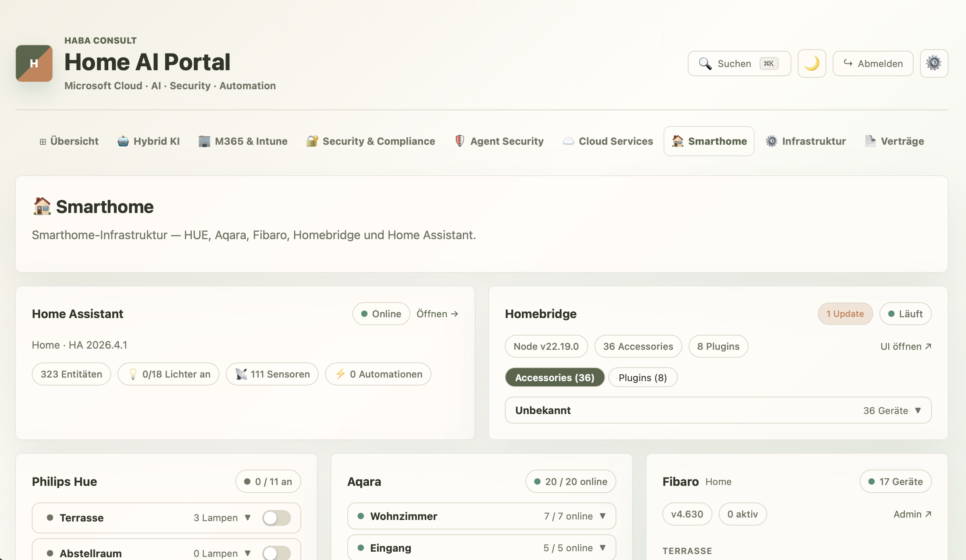966x560 pixels.
Task: Click the satellite icon in Sensoren chip
Action: pos(241,374)
